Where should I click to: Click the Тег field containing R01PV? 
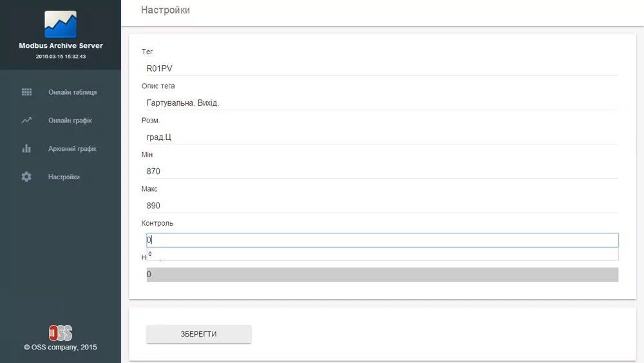pyautogui.click(x=382, y=68)
